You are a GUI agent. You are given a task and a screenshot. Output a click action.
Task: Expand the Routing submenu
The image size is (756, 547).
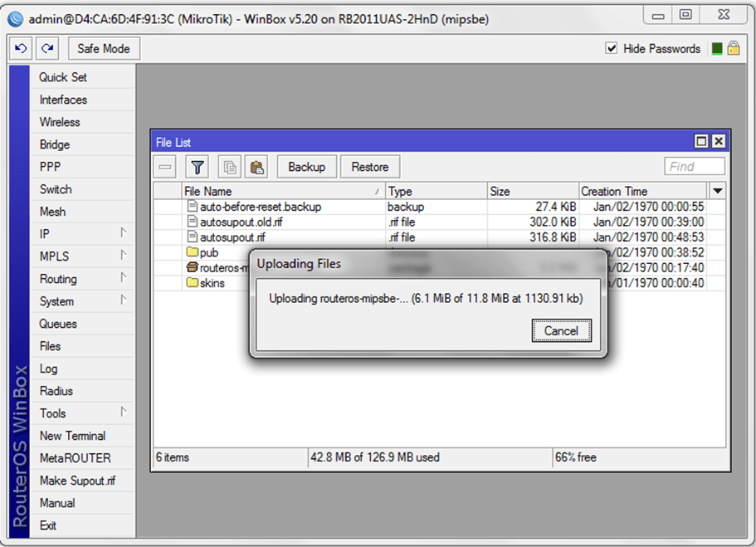[x=124, y=278]
